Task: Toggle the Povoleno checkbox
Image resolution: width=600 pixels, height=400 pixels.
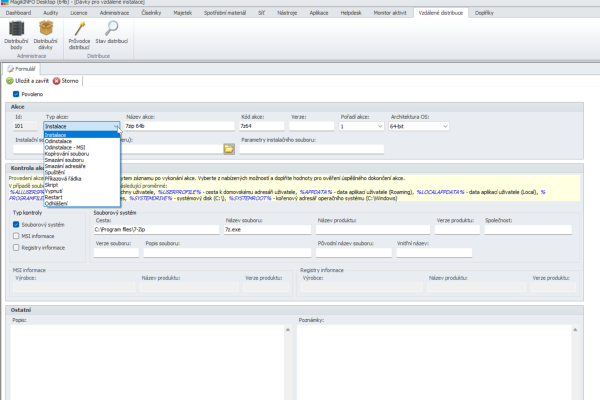Action: click(16, 94)
